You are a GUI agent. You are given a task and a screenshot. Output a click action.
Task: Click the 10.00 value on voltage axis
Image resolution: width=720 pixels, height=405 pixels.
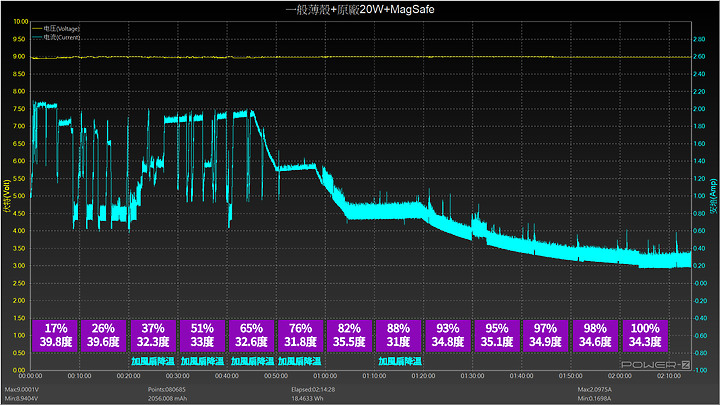point(21,22)
